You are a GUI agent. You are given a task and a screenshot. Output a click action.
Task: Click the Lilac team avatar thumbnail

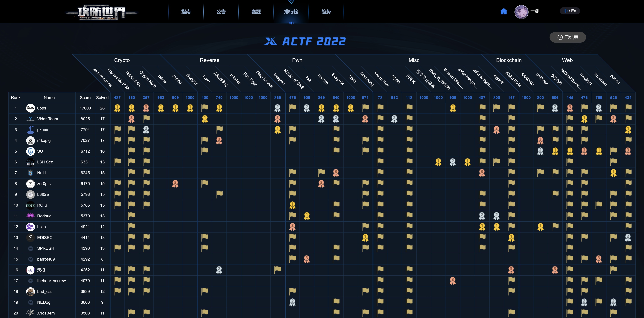coord(30,227)
